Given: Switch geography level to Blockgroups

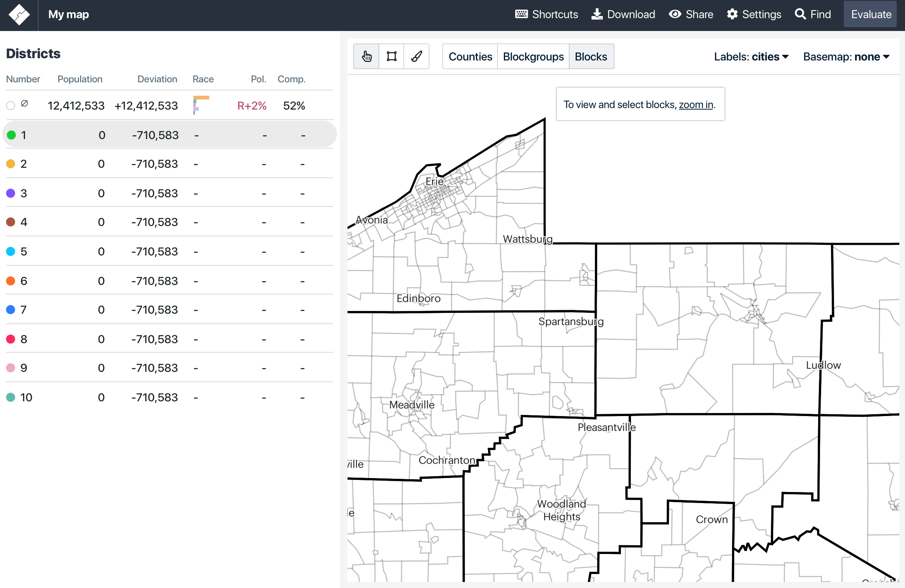Looking at the screenshot, I should click(x=533, y=56).
